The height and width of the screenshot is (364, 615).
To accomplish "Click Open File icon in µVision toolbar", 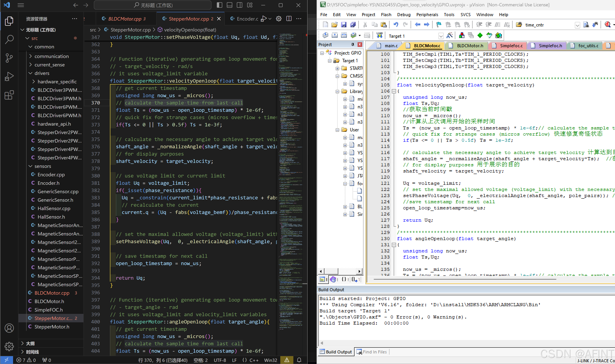I will (334, 25).
